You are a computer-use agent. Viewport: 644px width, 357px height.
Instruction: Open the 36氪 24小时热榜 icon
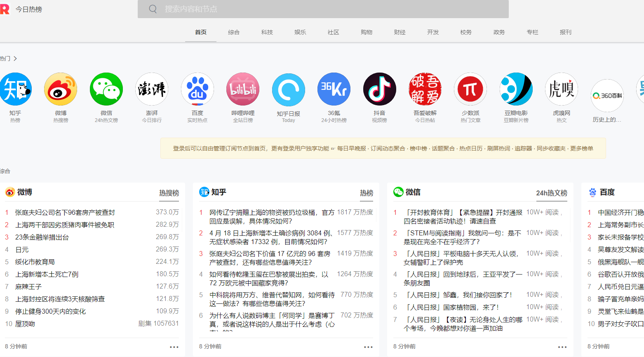pos(334,89)
